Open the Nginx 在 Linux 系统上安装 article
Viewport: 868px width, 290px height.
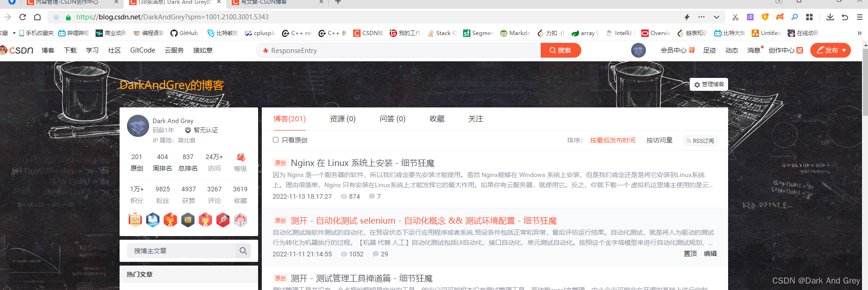point(362,163)
